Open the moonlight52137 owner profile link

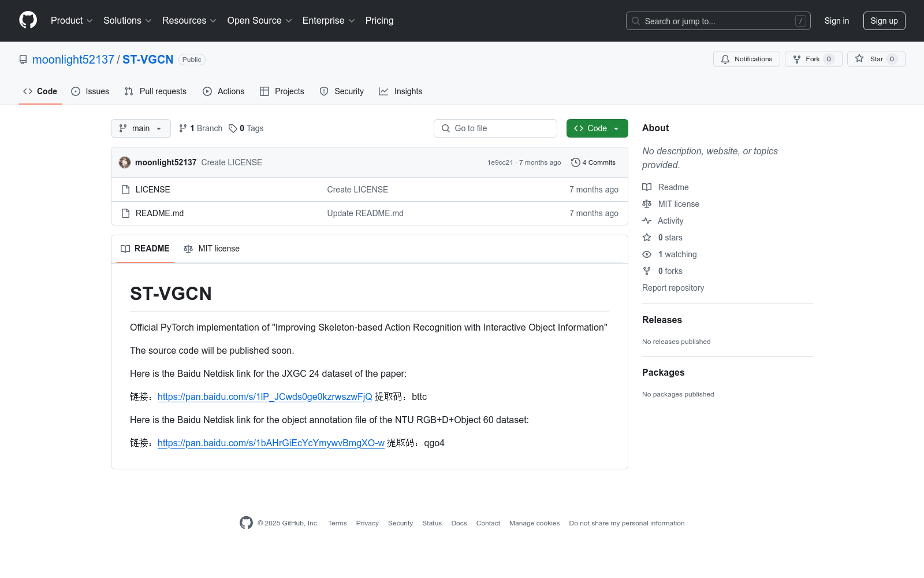[x=73, y=60]
